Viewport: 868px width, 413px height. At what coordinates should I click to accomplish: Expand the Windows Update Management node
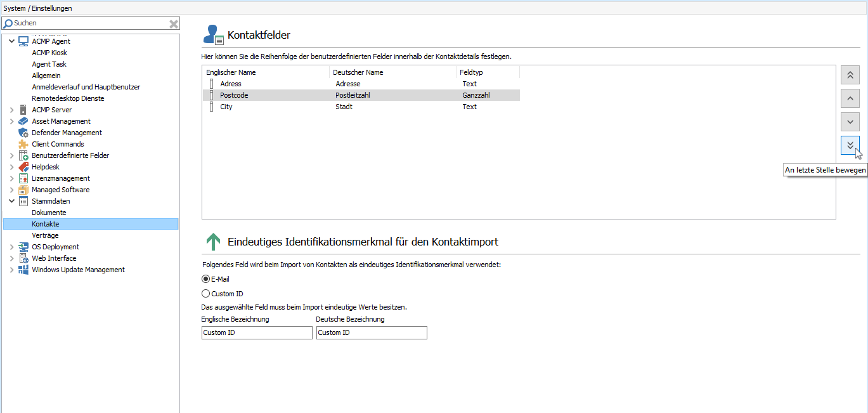tap(11, 270)
